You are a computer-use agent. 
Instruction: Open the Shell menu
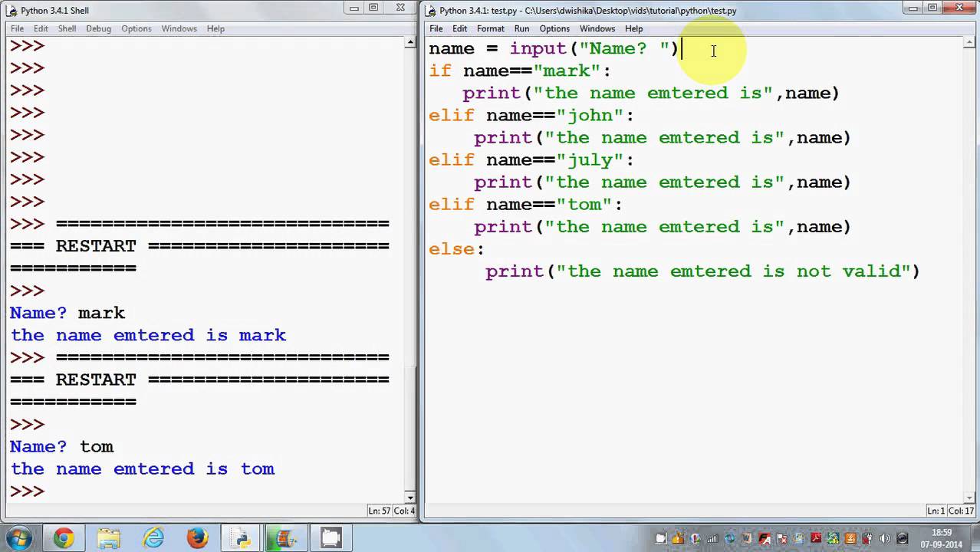(x=67, y=28)
